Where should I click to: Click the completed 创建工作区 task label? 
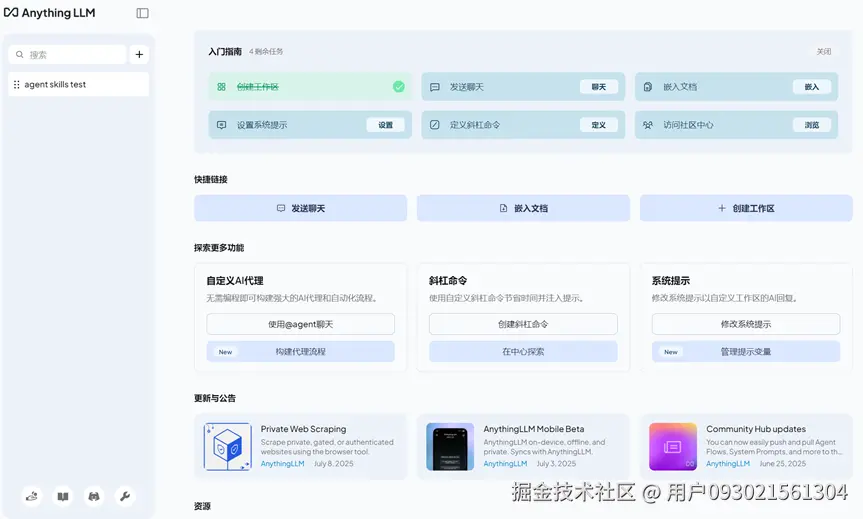[x=258, y=87]
